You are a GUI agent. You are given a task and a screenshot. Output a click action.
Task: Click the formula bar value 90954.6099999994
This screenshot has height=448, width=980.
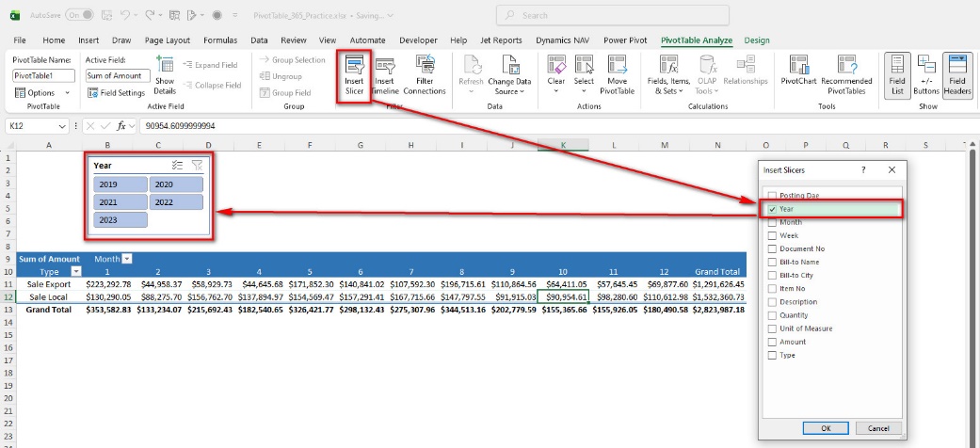[x=181, y=126]
